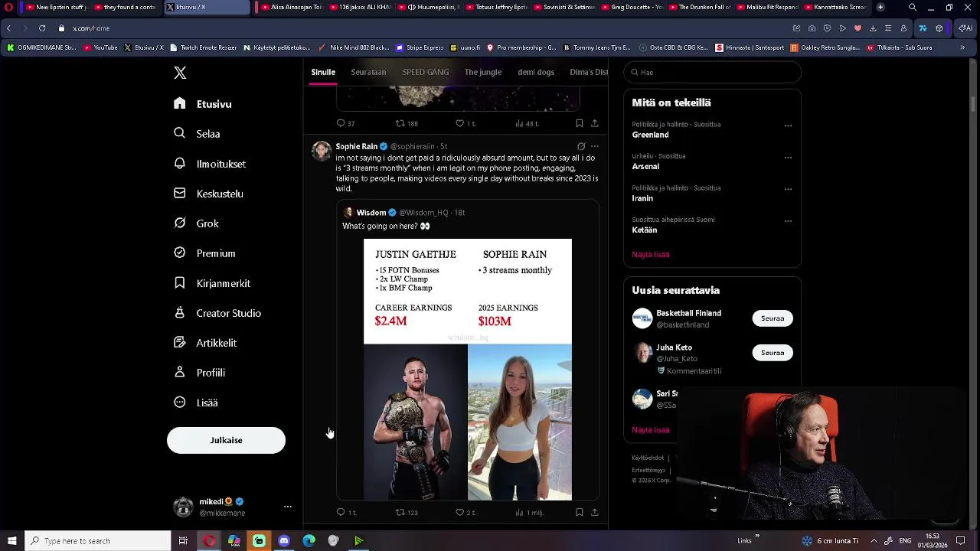Open Premium in the sidebar

tap(204, 253)
